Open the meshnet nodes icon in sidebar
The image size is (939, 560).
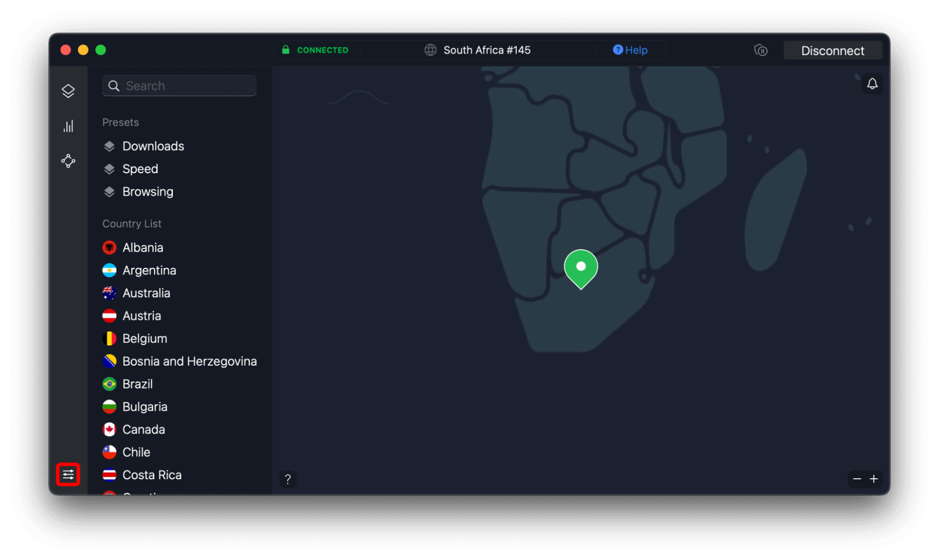click(68, 161)
